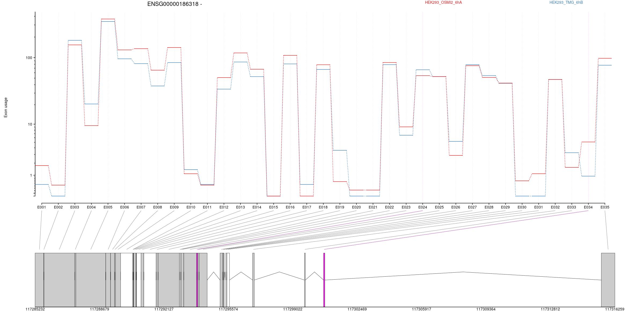The height and width of the screenshot is (322, 644).
Task: Click exon label E016
Action: click(x=290, y=207)
